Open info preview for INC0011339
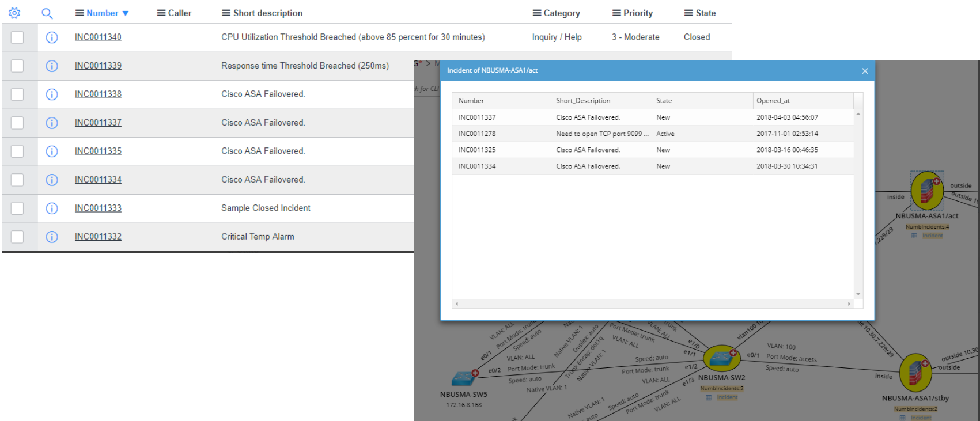Screen dimensions: 980x421 52,66
